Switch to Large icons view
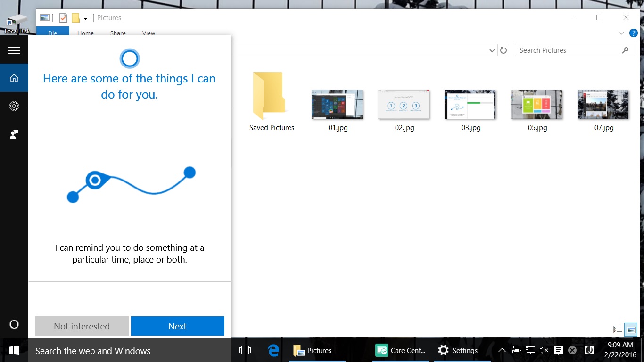This screenshot has width=644, height=362. pos(631,329)
